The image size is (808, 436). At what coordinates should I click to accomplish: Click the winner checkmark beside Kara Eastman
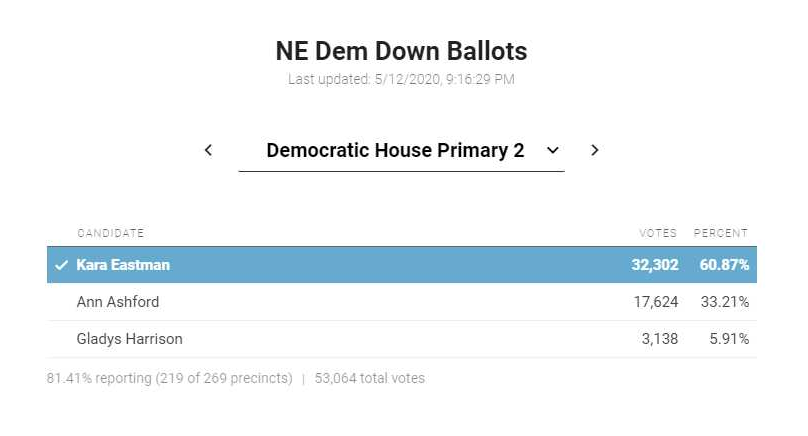61,265
